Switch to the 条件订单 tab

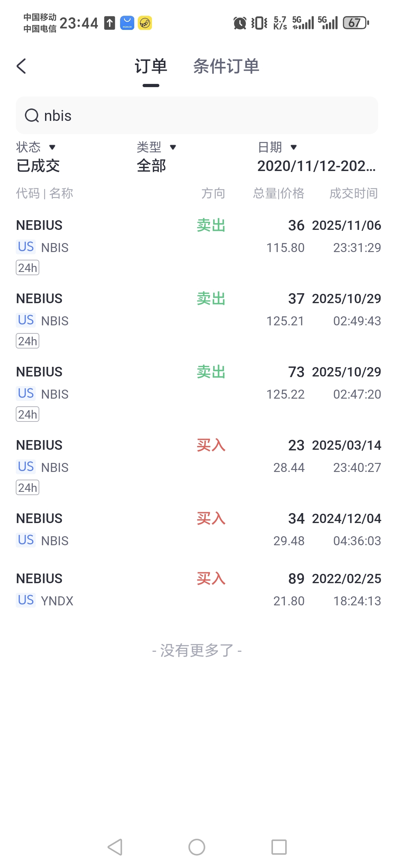226,66
